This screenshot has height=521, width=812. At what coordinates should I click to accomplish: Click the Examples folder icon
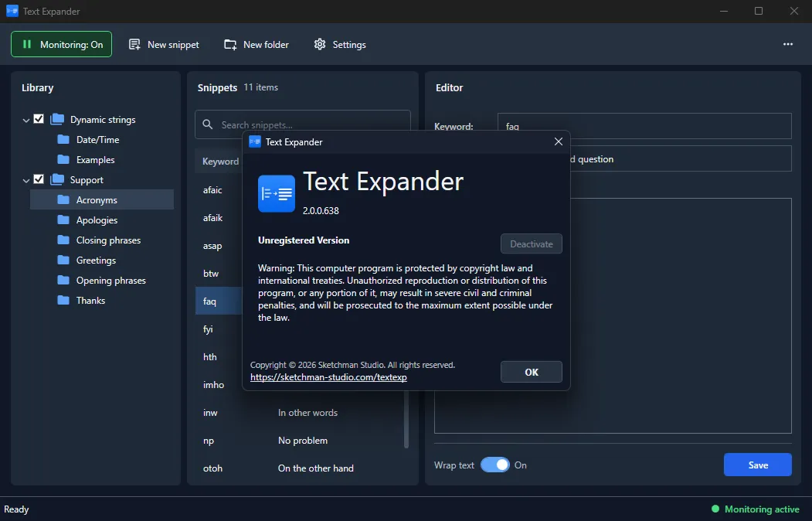click(63, 160)
